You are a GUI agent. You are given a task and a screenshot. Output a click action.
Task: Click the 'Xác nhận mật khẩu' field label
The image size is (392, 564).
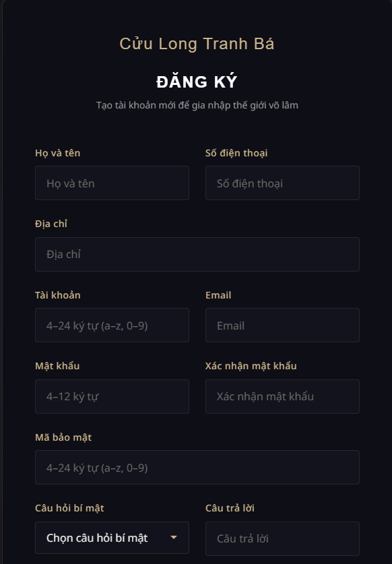(251, 366)
